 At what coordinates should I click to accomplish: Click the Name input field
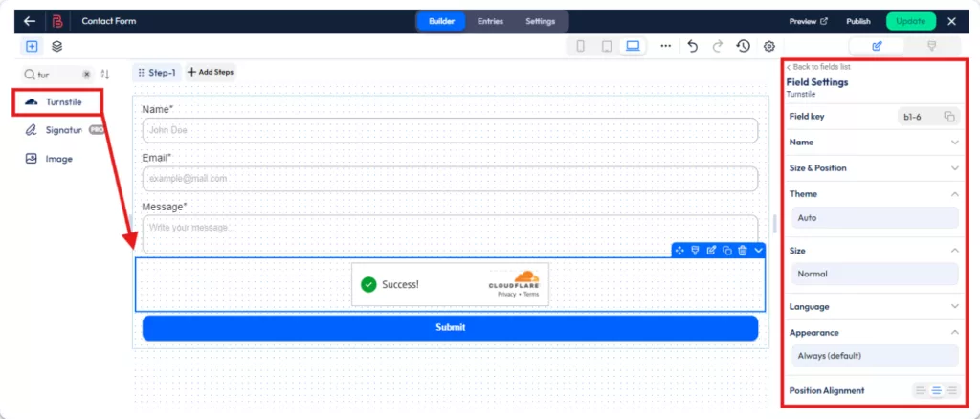pyautogui.click(x=450, y=130)
